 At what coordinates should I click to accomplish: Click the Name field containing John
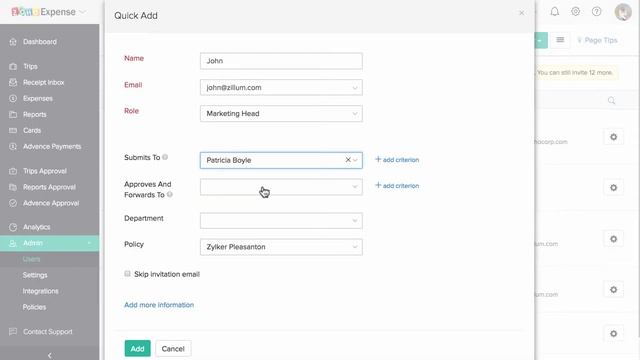281,61
